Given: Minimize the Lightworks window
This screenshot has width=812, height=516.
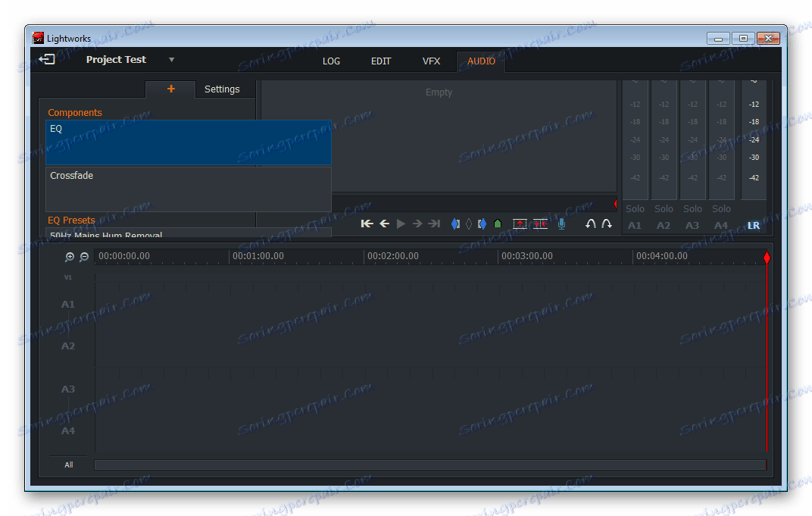Looking at the screenshot, I should pyautogui.click(x=718, y=39).
